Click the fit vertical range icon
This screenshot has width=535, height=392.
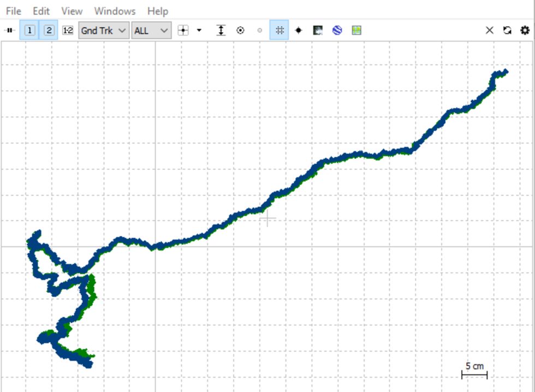pyautogui.click(x=221, y=31)
